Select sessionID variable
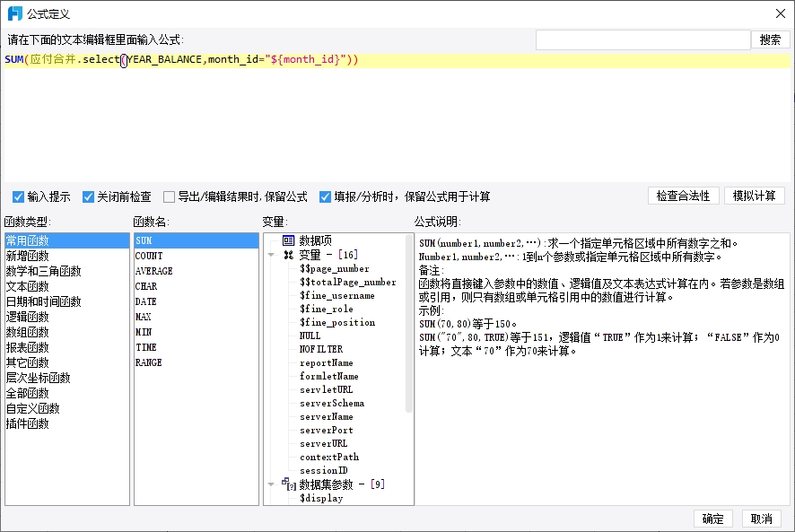 pyautogui.click(x=324, y=471)
